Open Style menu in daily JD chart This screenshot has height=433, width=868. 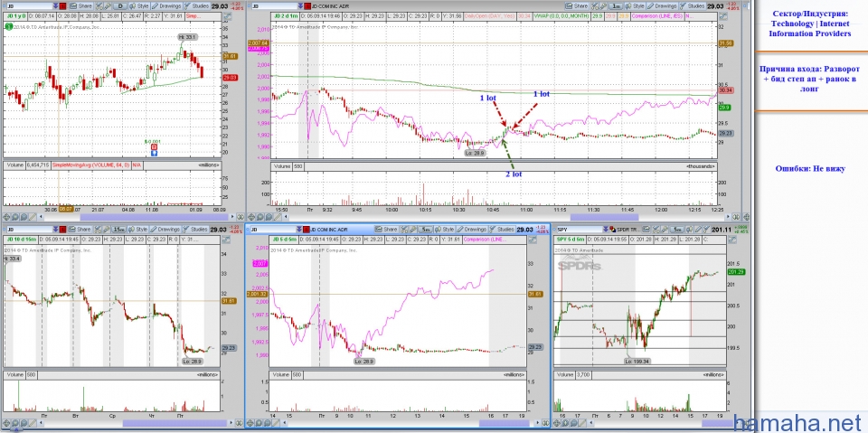click(139, 5)
